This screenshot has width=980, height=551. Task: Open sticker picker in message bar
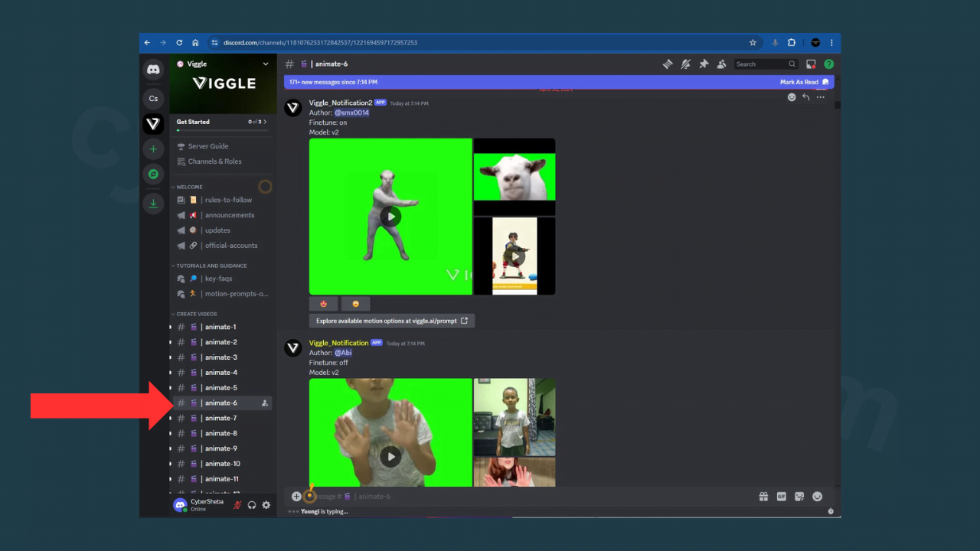coord(799,496)
